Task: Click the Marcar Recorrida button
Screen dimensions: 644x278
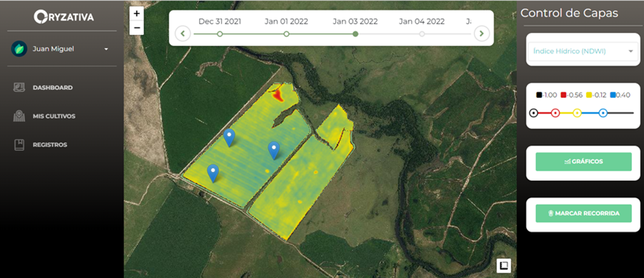Action: [584, 213]
